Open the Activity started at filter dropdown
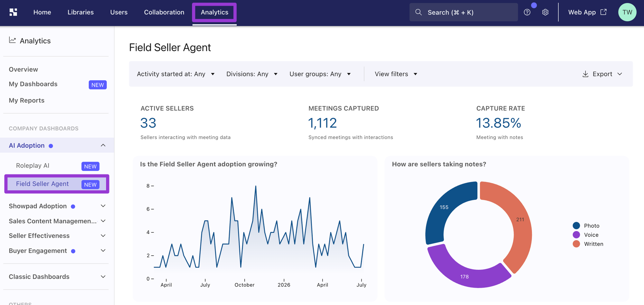Image resolution: width=644 pixels, height=305 pixels. coord(176,74)
